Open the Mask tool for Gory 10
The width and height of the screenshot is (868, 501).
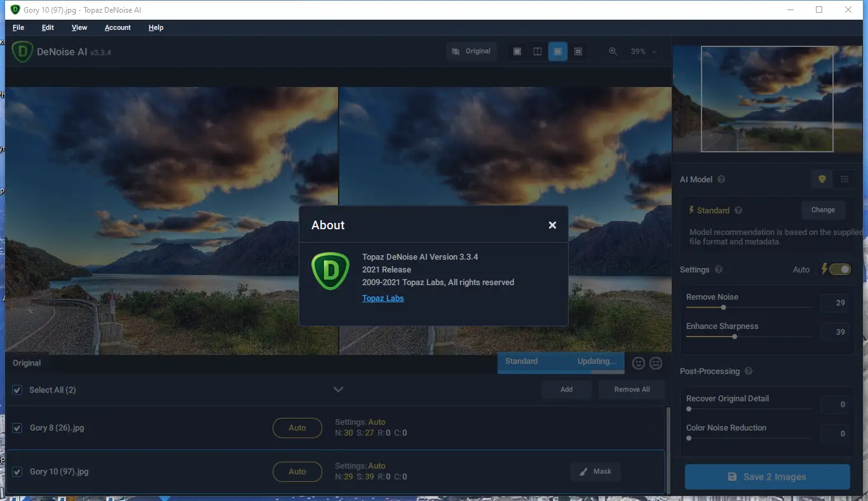pos(595,472)
